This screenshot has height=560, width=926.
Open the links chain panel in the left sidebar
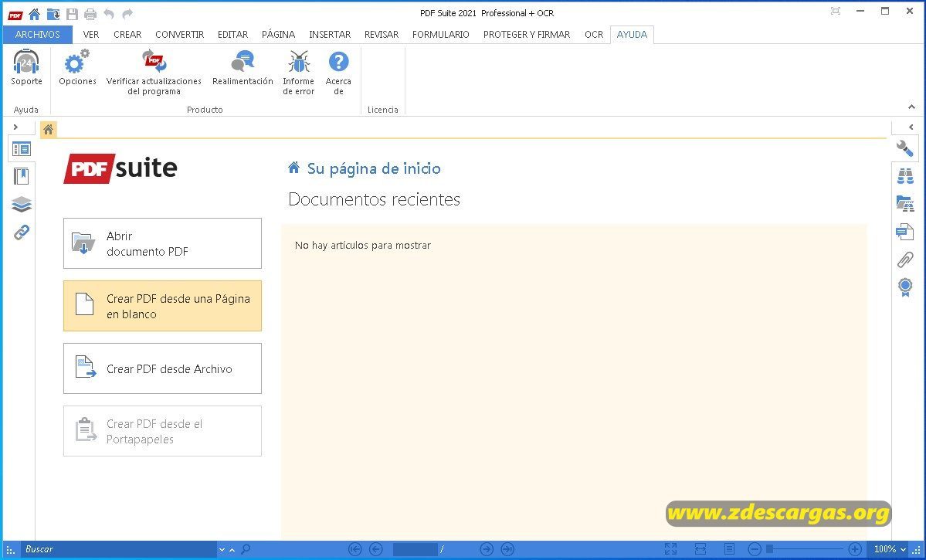pos(22,232)
